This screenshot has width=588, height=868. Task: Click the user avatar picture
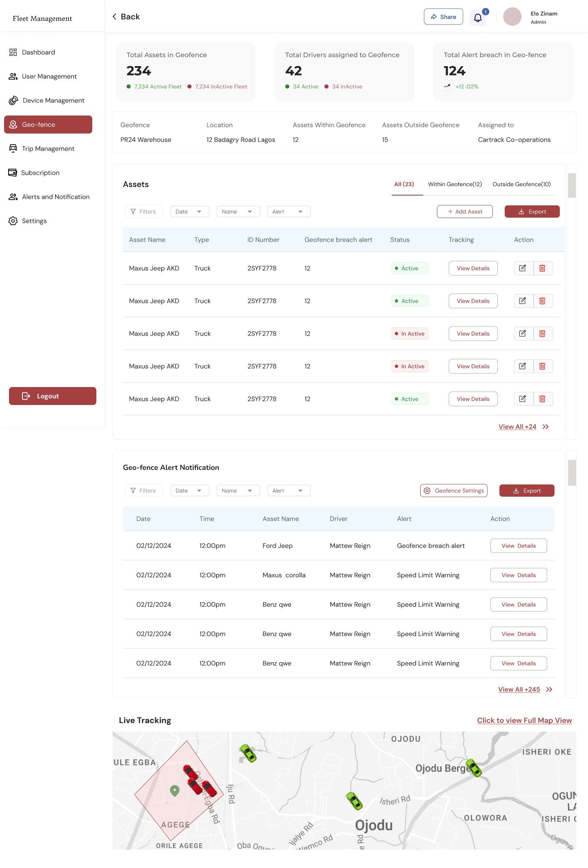pos(512,17)
